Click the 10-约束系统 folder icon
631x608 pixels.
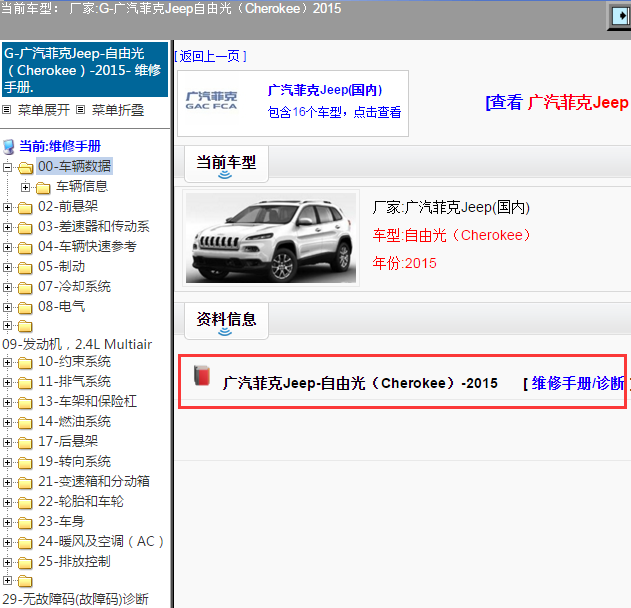point(25,363)
